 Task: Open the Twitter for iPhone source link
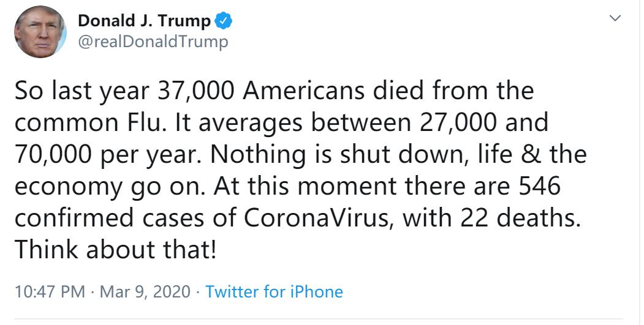pyautogui.click(x=274, y=291)
